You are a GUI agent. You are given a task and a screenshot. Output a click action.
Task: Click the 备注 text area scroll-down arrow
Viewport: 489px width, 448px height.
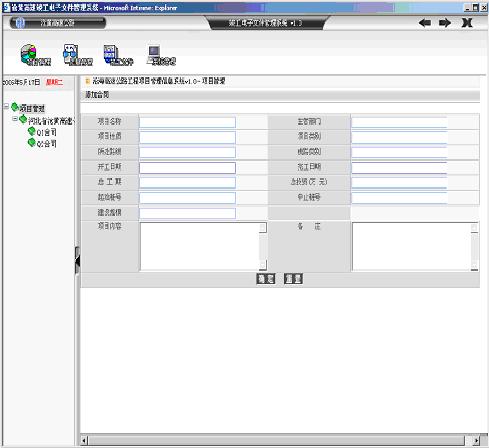[474, 266]
